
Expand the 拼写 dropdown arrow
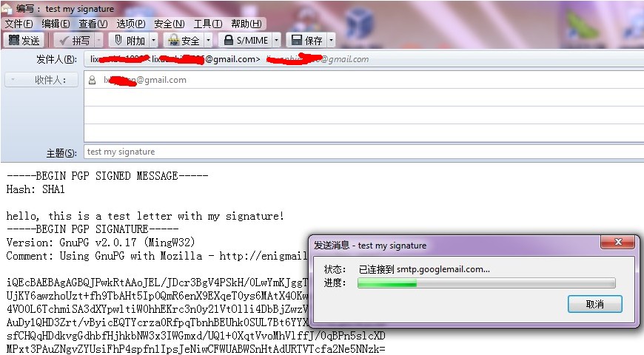99,40
